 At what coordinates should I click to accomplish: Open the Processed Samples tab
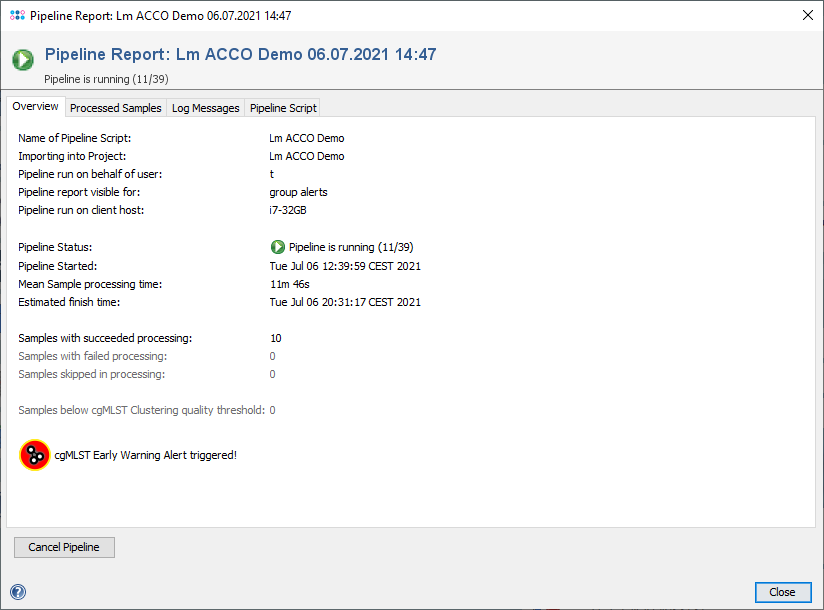[115, 108]
